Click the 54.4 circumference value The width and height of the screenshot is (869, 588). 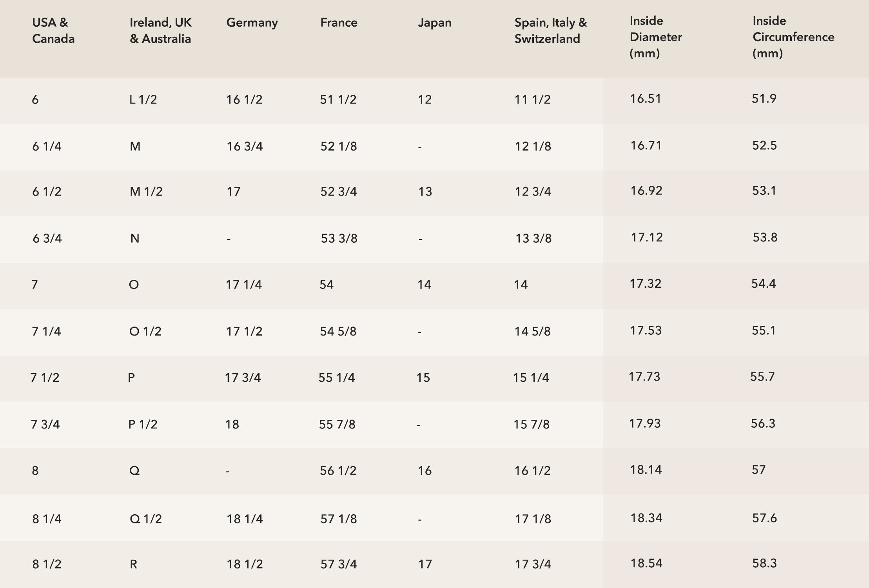(763, 284)
